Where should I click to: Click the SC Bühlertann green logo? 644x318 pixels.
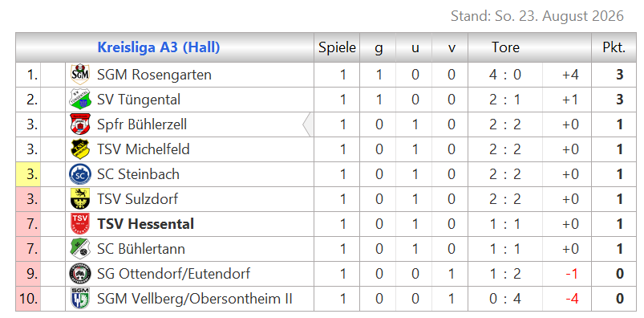click(x=79, y=248)
